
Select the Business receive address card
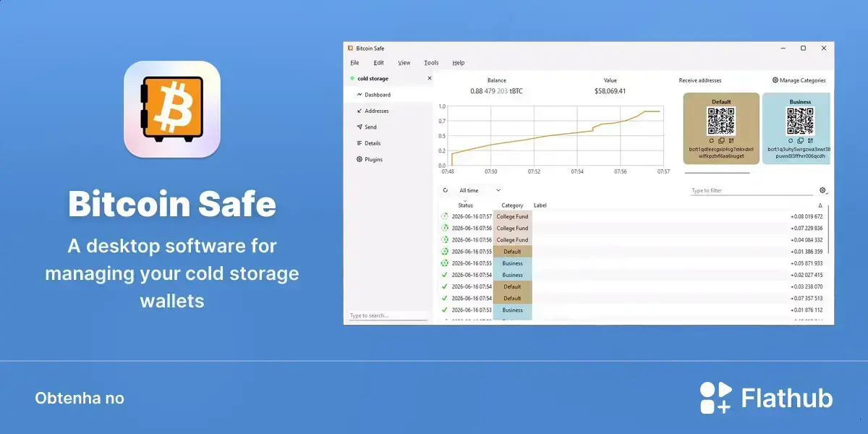796,128
